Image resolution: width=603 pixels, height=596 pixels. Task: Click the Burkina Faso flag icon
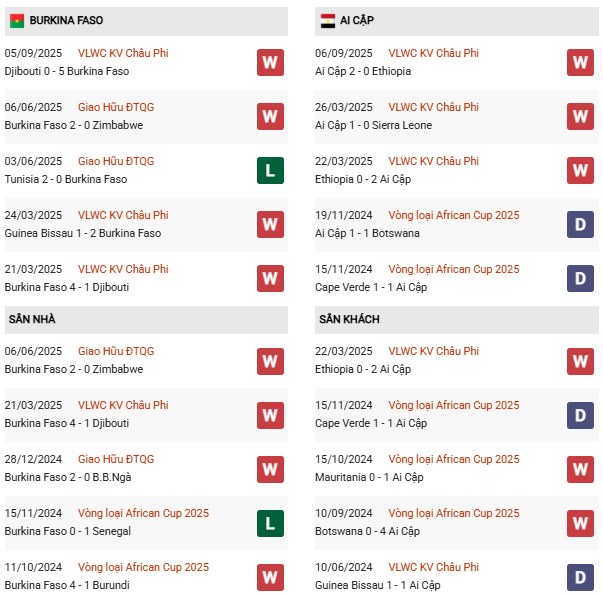[17, 20]
